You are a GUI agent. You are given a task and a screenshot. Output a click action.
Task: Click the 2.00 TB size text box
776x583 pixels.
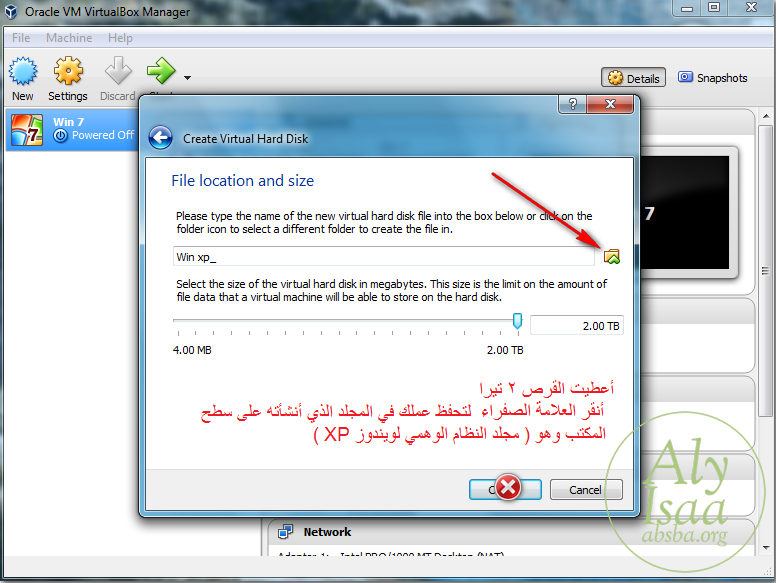pyautogui.click(x=577, y=326)
